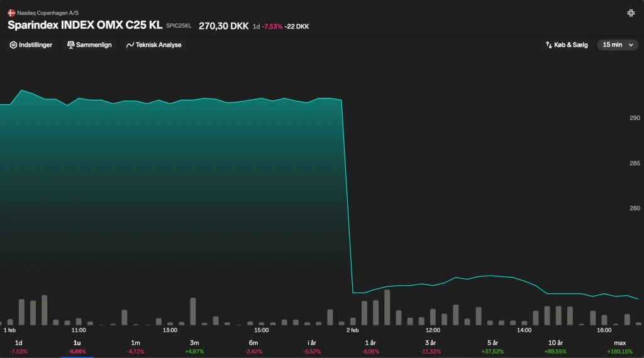Screen dimensions: 644x358
Task: Click the 285 price axis label
Action: coord(635,163)
